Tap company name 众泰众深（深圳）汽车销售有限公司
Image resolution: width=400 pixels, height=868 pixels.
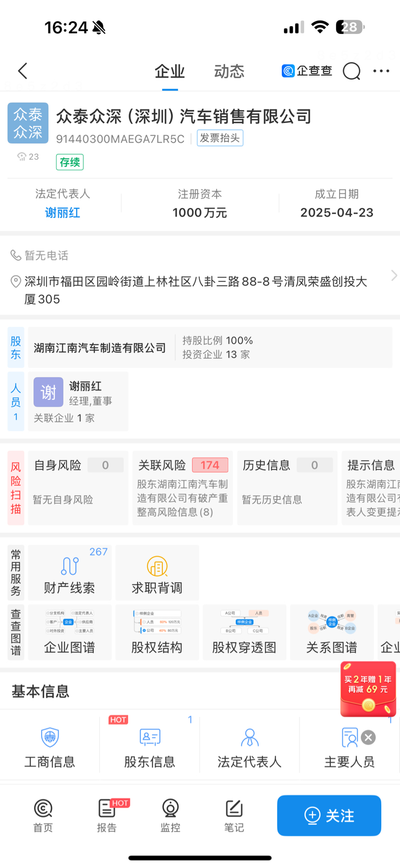point(184,116)
